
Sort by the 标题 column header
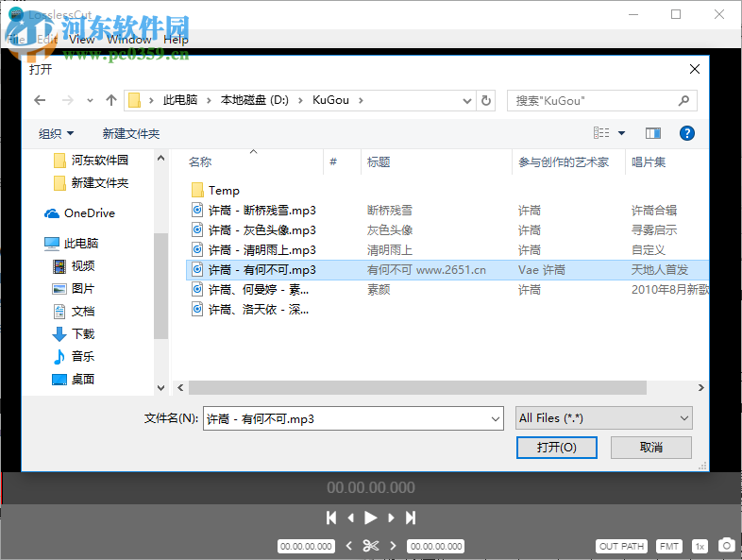[x=379, y=161]
